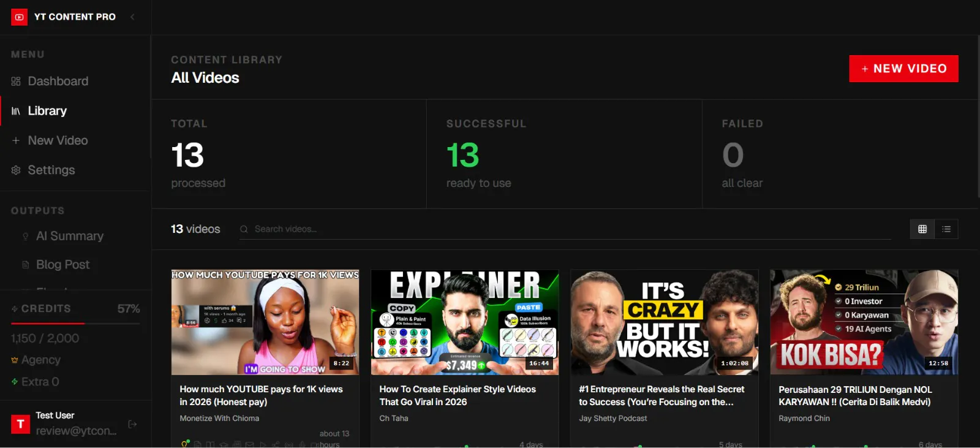Switch to grid view
980x448 pixels.
pos(922,229)
